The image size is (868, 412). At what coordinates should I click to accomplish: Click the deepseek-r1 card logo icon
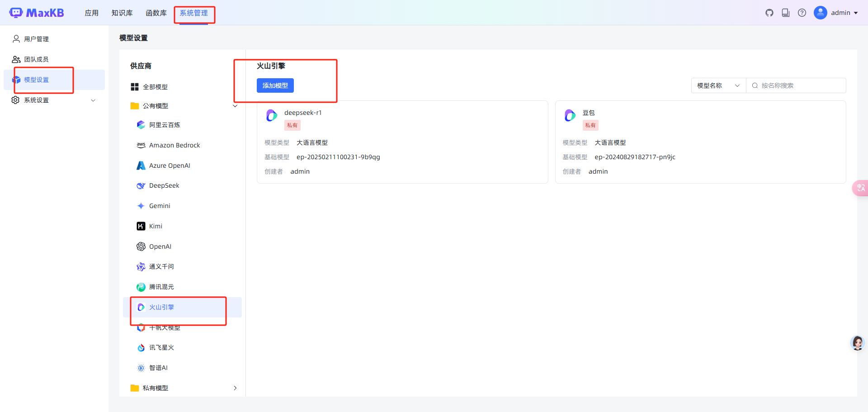pyautogui.click(x=272, y=115)
